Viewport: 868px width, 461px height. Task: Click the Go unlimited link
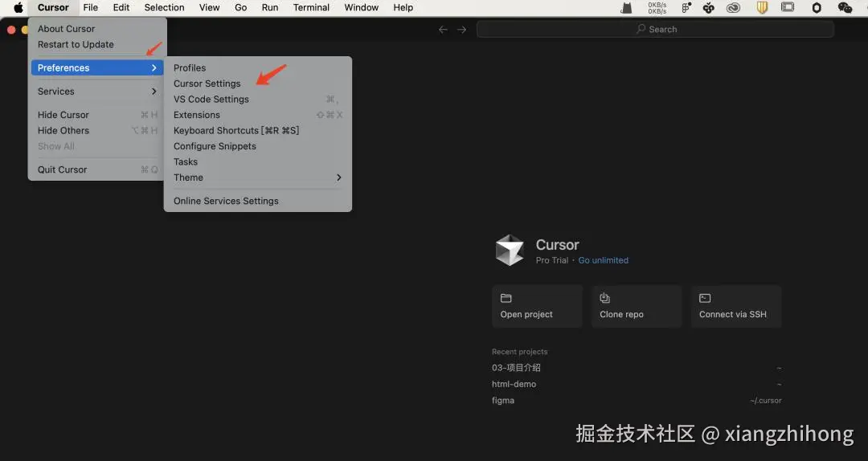click(604, 260)
